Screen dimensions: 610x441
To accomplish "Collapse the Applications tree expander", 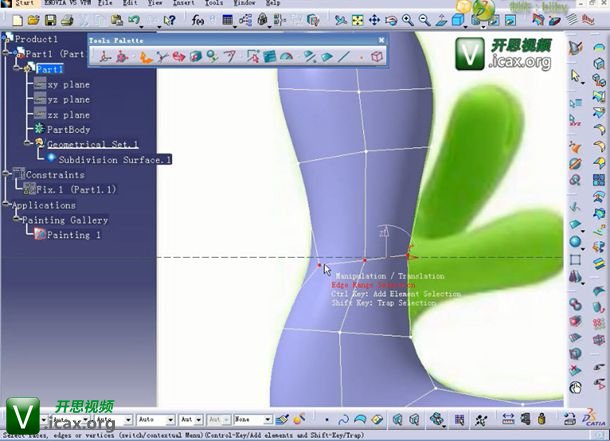I will [5, 203].
